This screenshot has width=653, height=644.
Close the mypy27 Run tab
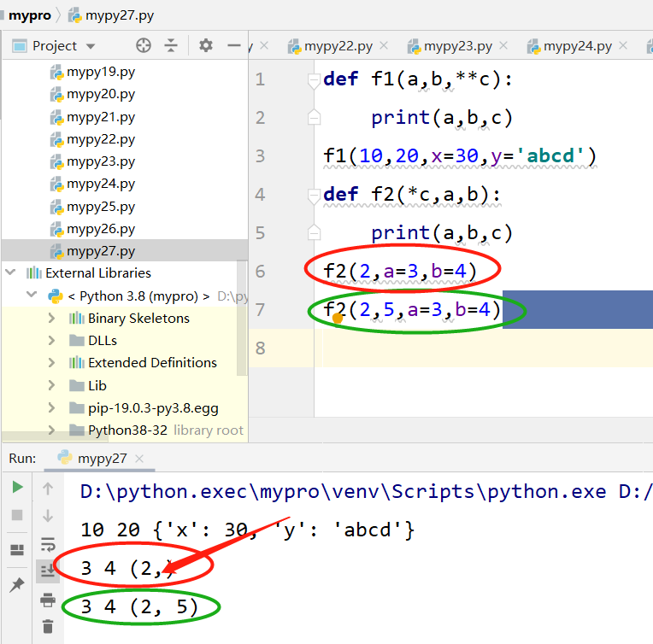pos(139,459)
